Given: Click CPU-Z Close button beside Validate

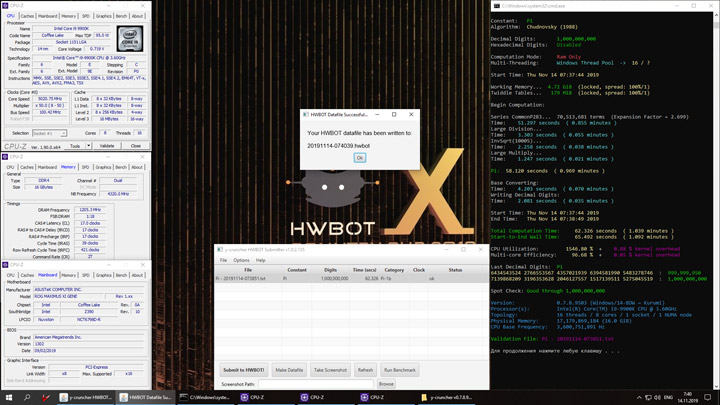Looking at the screenshot, I should [135, 146].
